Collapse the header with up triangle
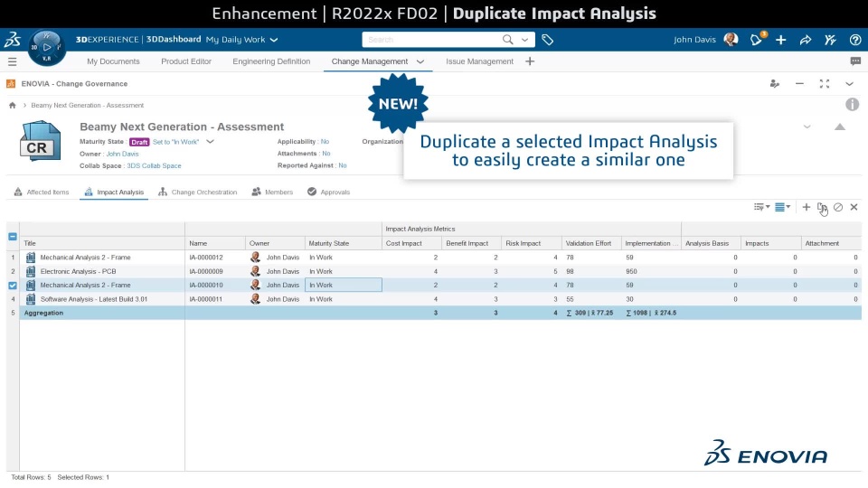868x488 pixels. (x=840, y=127)
